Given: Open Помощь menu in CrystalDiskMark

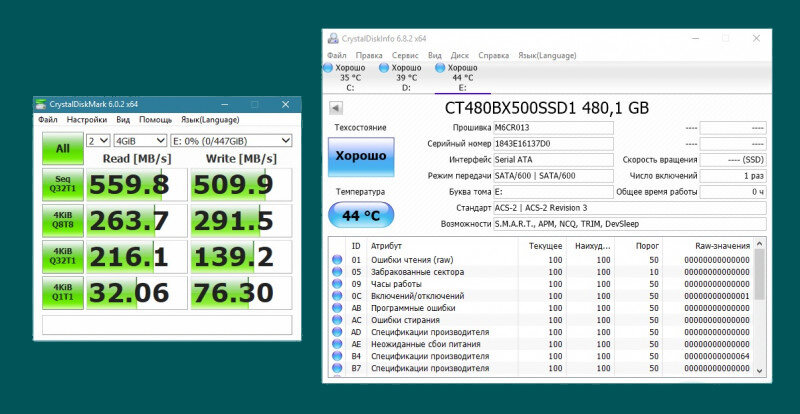Looking at the screenshot, I should 156,119.
